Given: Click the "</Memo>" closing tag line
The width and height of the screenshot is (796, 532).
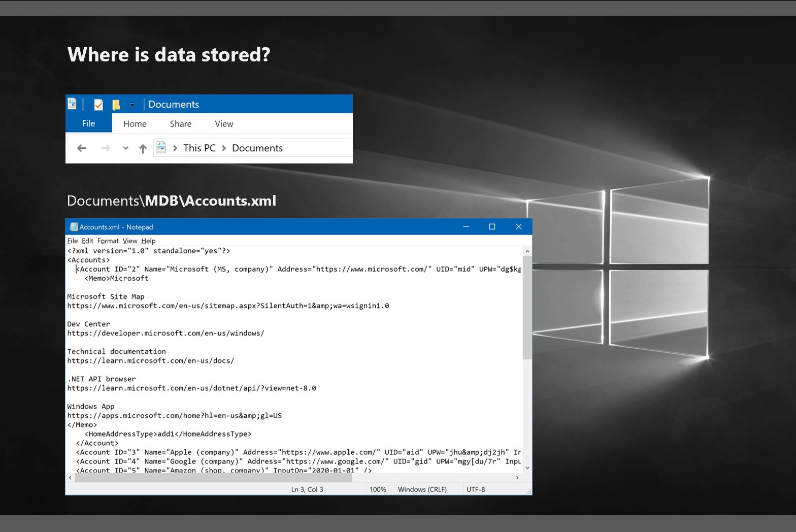Looking at the screenshot, I should pos(82,424).
